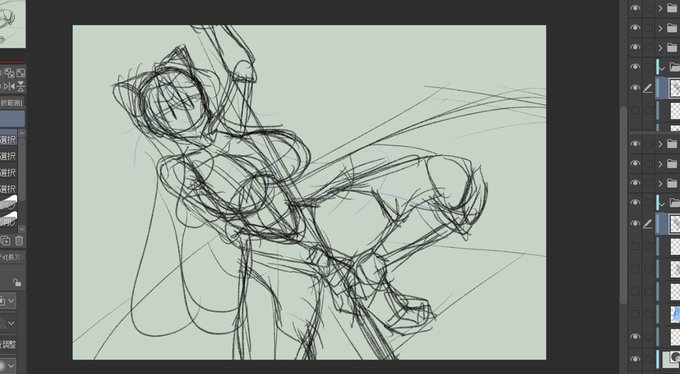680x374 pixels.
Task: Select the layer with blue painted thumbnail
Action: [x=675, y=314]
